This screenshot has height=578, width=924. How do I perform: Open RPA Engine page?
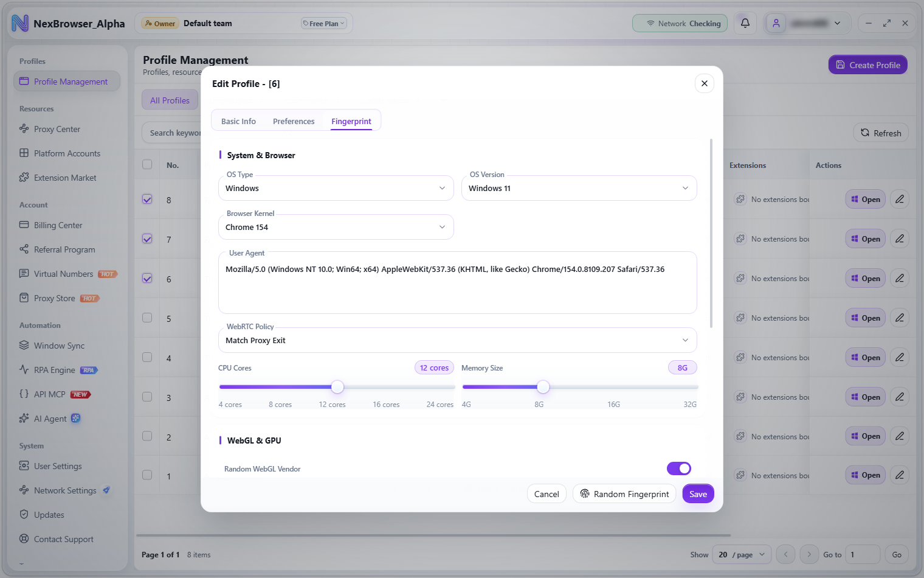[x=54, y=370]
